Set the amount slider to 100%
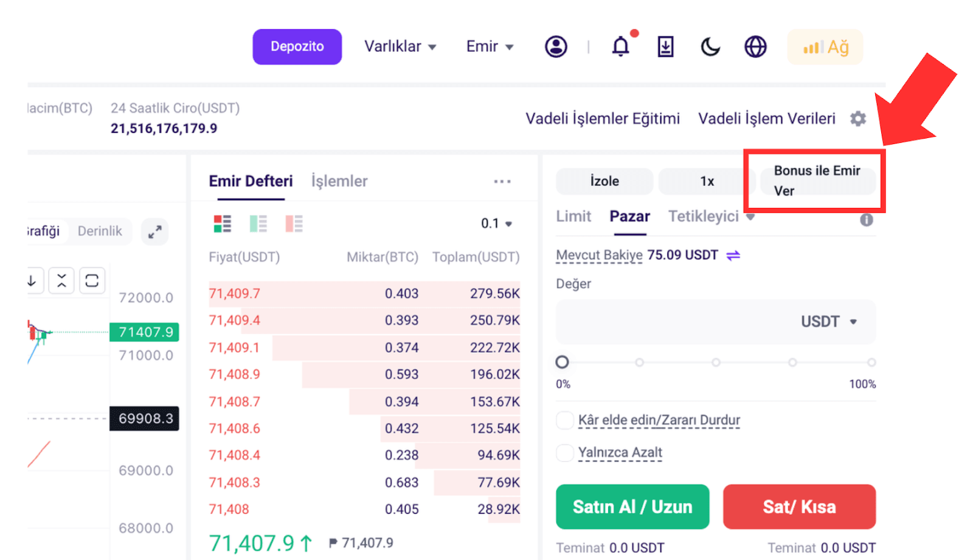The height and width of the screenshot is (560, 973). 871,362
